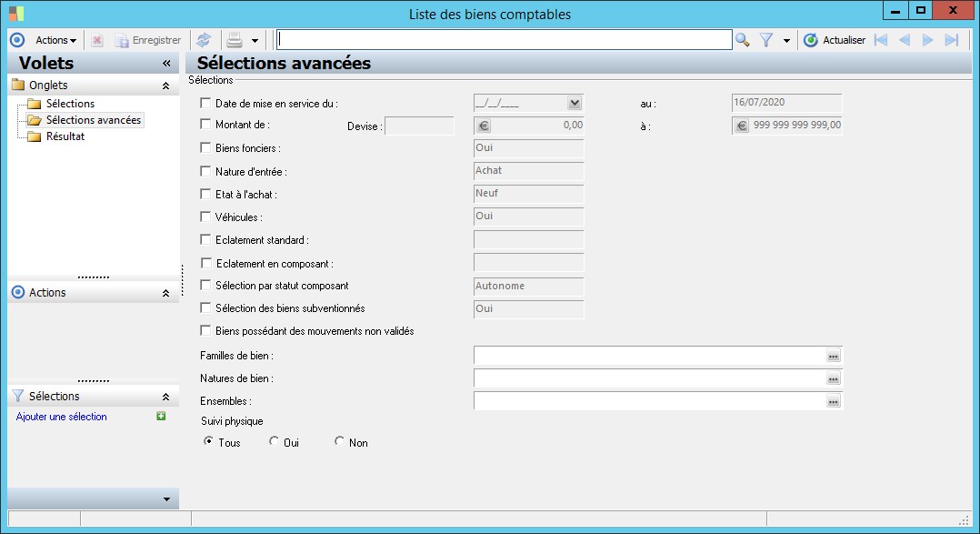Browse Ensembles with ellipsis button
980x534 pixels.
(x=833, y=401)
